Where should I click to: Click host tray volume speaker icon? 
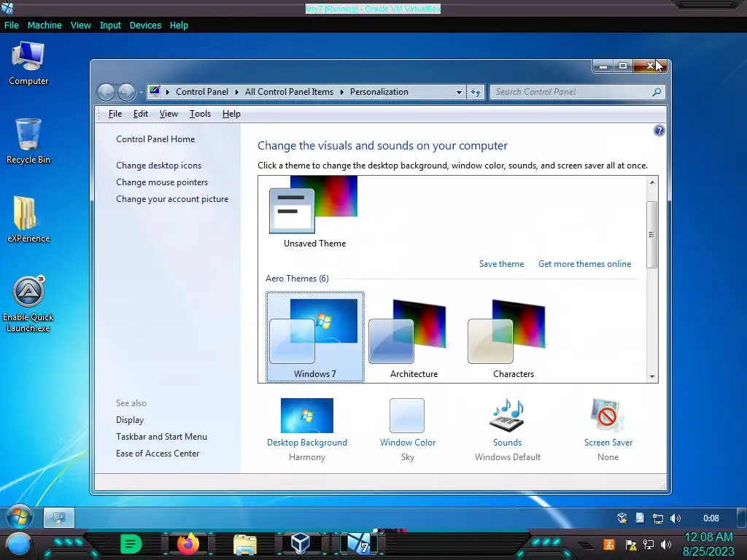(666, 545)
